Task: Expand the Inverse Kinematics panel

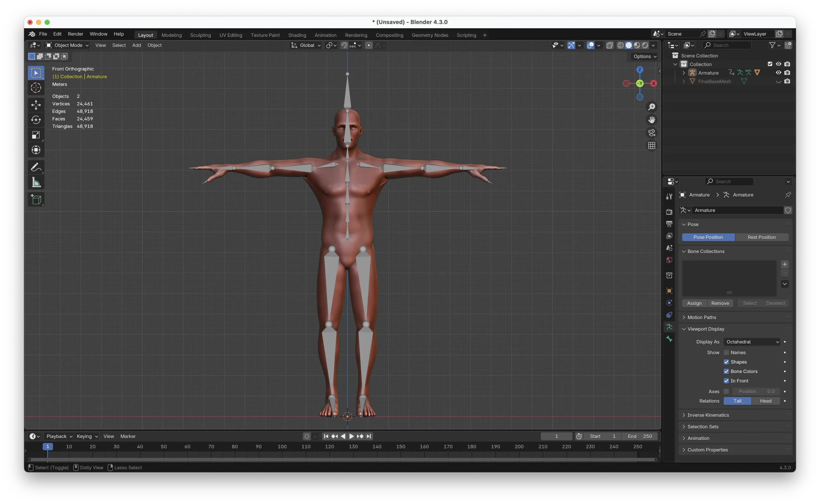Action: 708,415
